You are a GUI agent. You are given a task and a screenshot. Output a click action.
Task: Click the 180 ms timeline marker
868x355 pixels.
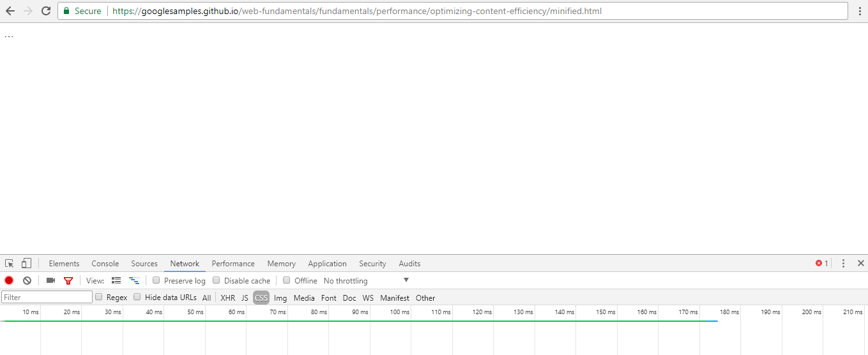pyautogui.click(x=729, y=312)
